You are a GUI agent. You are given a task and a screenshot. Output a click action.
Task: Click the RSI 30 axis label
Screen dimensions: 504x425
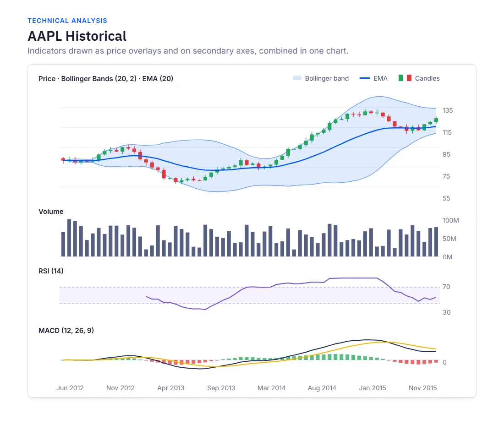446,312
